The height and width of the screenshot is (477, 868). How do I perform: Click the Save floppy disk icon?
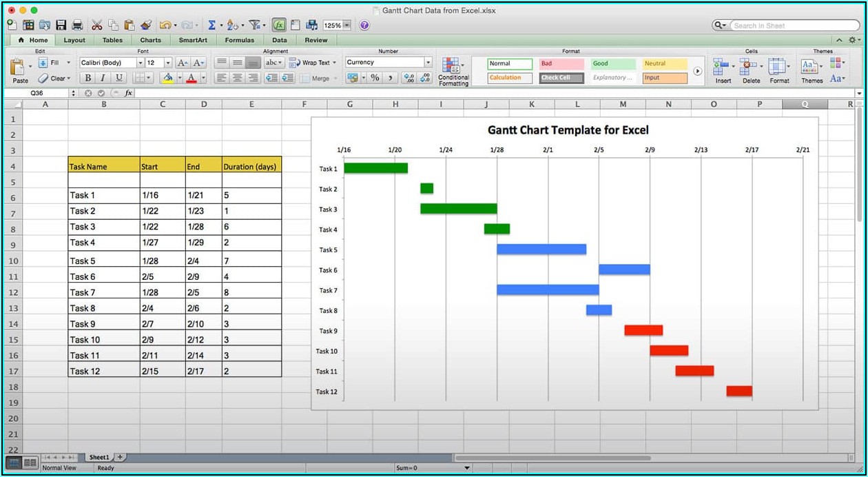tap(61, 26)
